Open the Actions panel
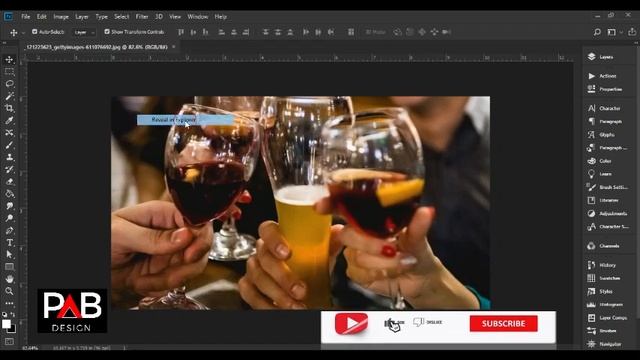The height and width of the screenshot is (360, 640). (x=602, y=76)
